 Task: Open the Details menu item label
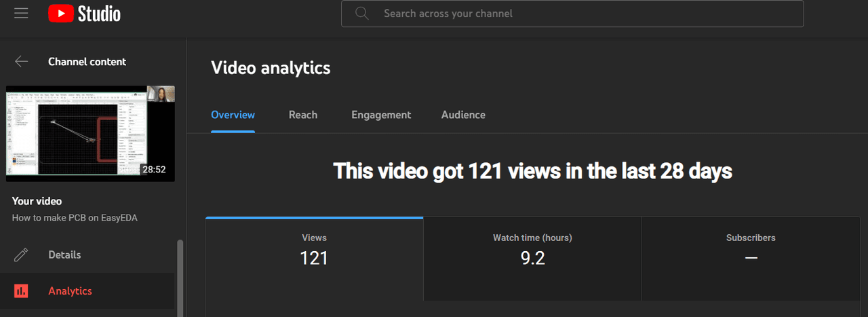64,255
